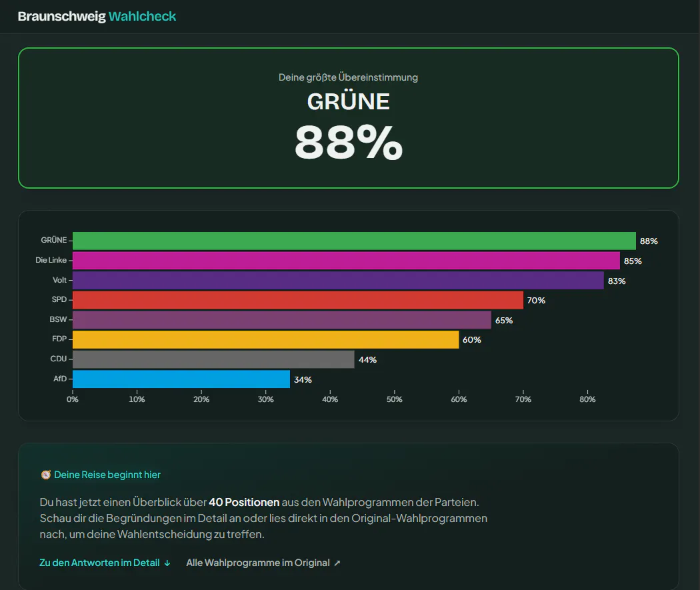
Task: Select the mauve BSW bar
Action: click(282, 320)
